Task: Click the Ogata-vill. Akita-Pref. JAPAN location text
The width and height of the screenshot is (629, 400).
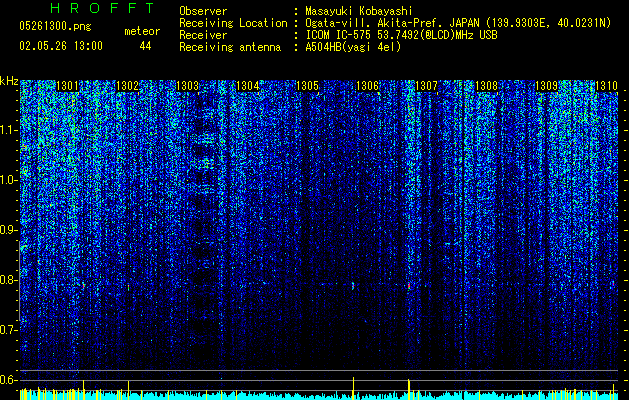Action: pos(458,23)
